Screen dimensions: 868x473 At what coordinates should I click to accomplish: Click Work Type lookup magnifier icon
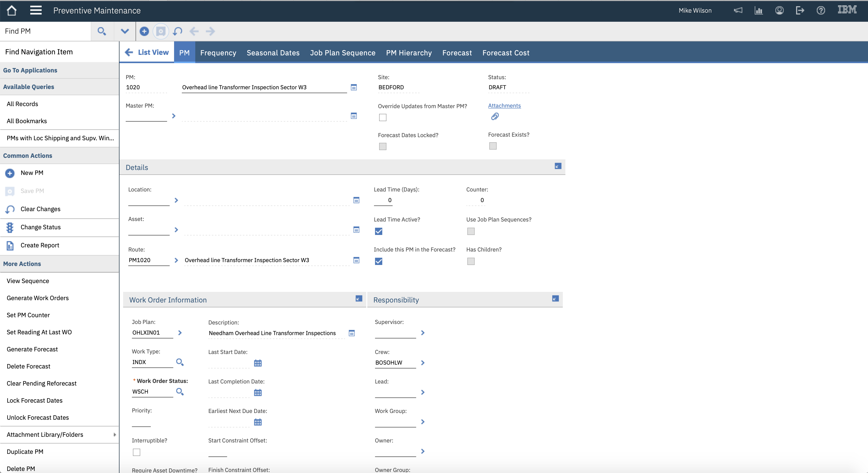point(180,363)
